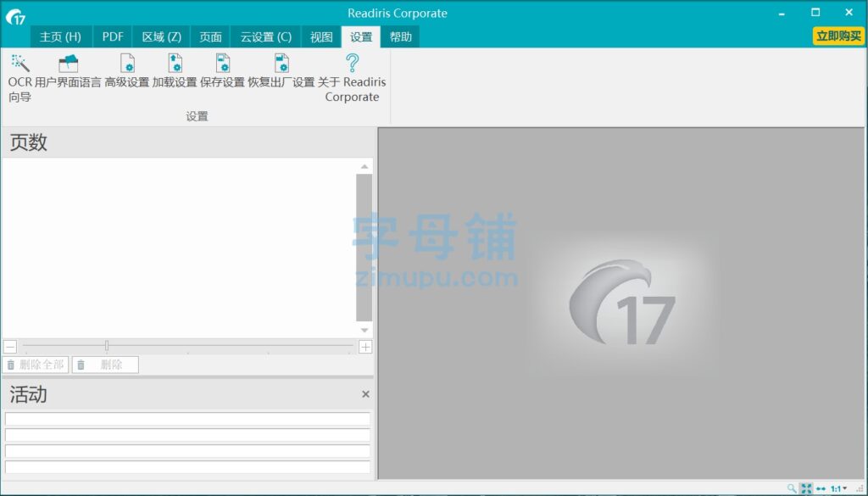Click the magnifier zoom icon in status bar
868x496 pixels.
(x=793, y=488)
